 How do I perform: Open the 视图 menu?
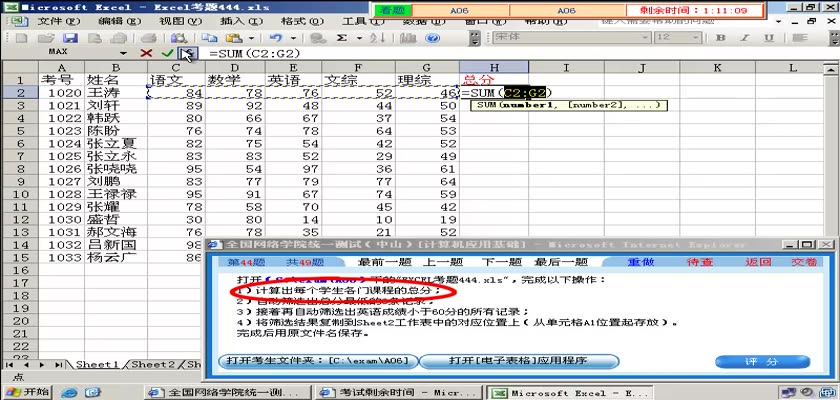point(181,21)
